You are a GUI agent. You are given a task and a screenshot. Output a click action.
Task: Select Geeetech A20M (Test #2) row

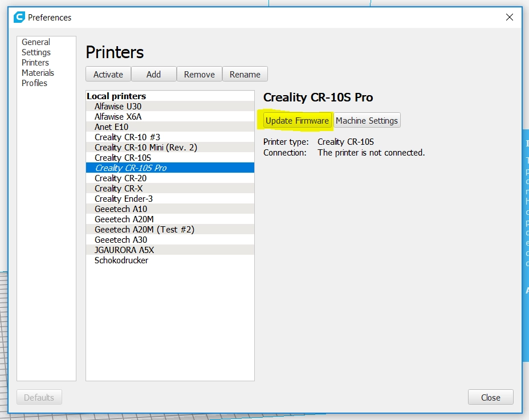[x=170, y=230]
